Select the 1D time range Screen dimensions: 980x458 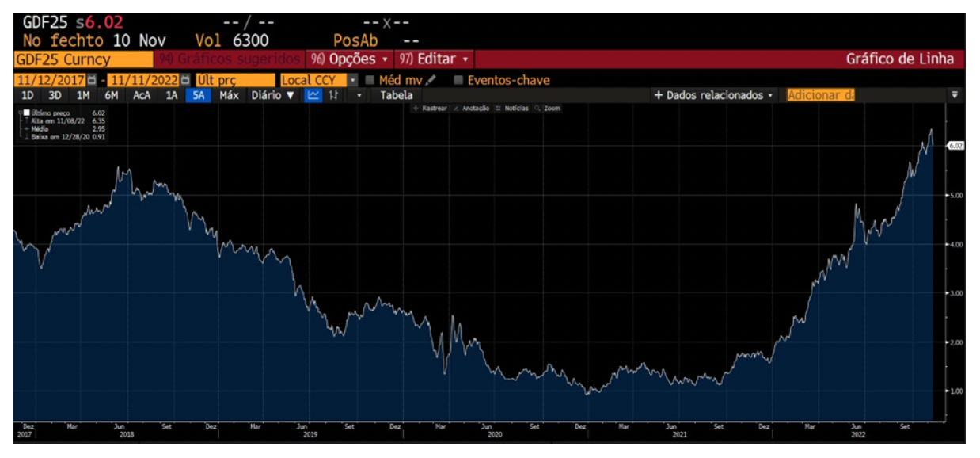tap(28, 95)
